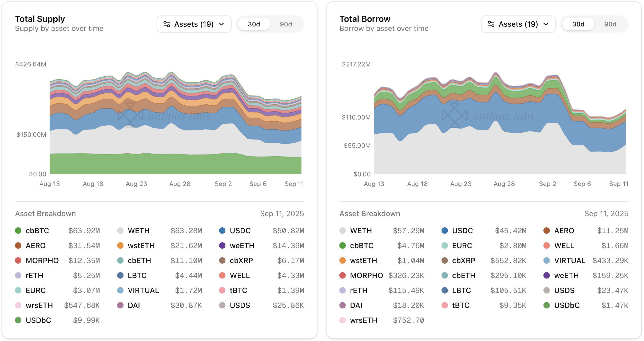Select the 30d tab on Total Borrow

click(578, 24)
